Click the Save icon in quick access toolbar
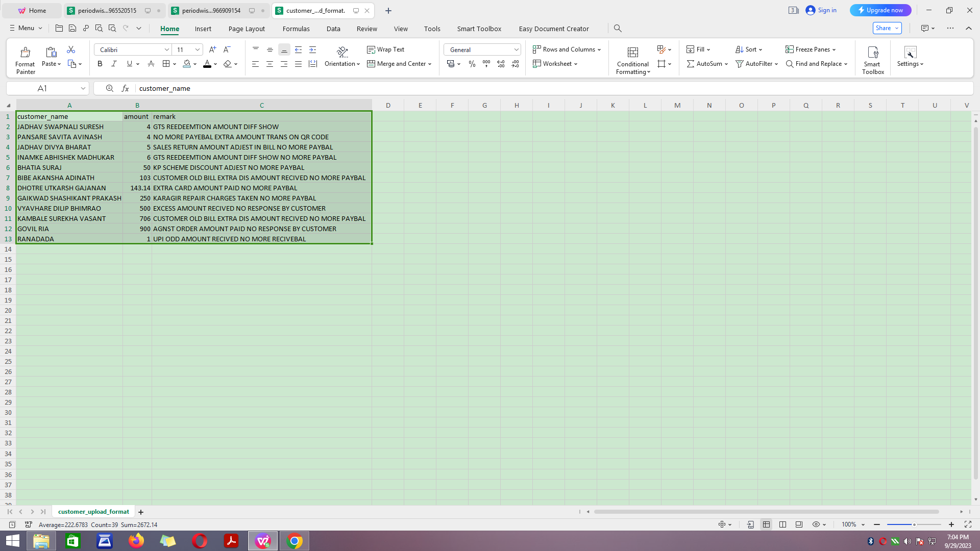The height and width of the screenshot is (551, 980). point(72,29)
